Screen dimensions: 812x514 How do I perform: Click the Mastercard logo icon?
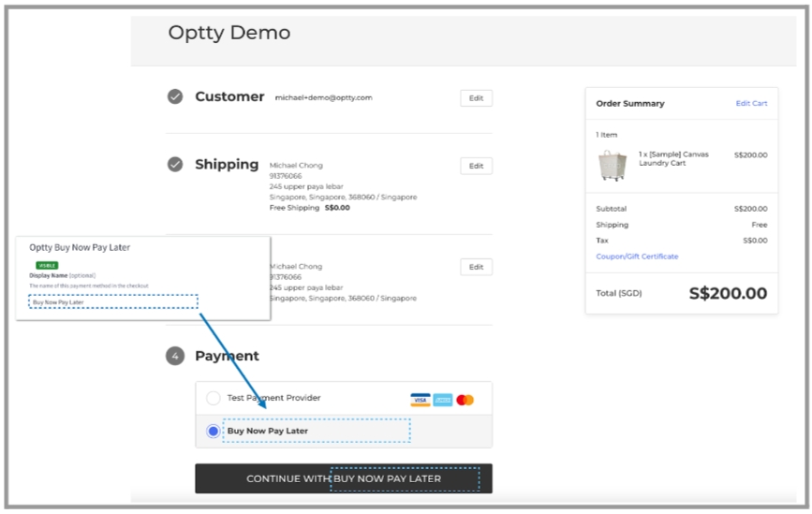click(x=465, y=400)
